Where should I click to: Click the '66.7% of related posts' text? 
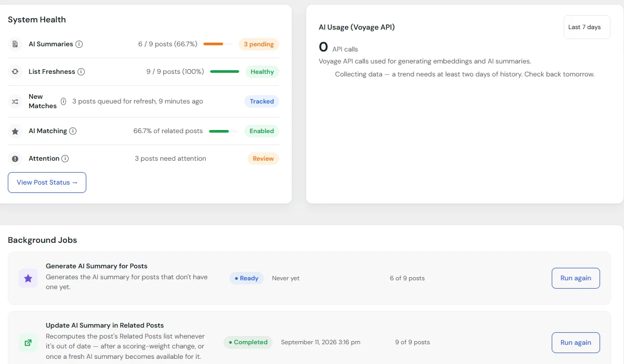point(168,131)
